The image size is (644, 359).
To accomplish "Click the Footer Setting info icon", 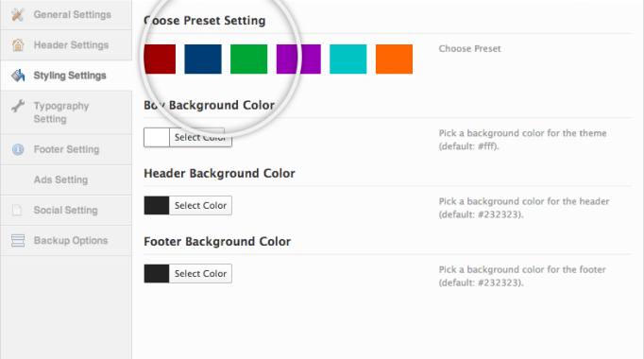I will pos(18,149).
